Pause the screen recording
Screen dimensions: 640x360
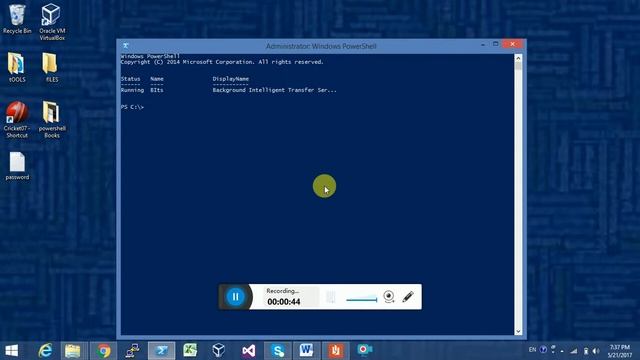tap(236, 297)
